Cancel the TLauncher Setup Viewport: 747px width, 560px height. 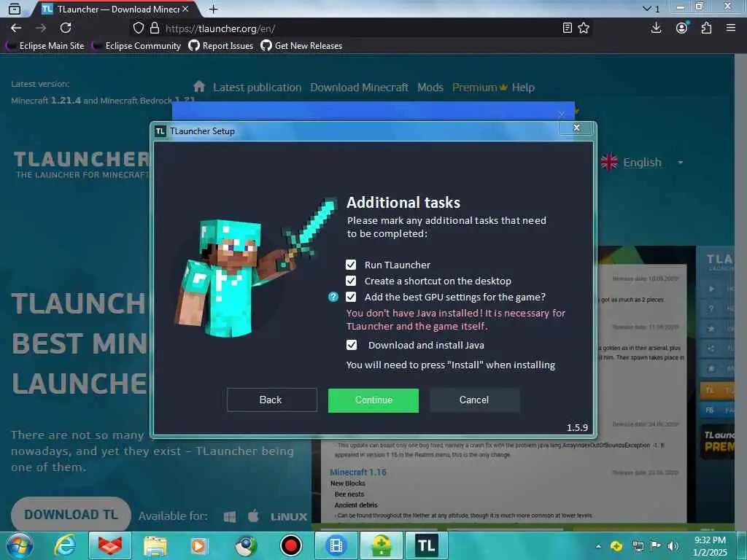pos(474,400)
